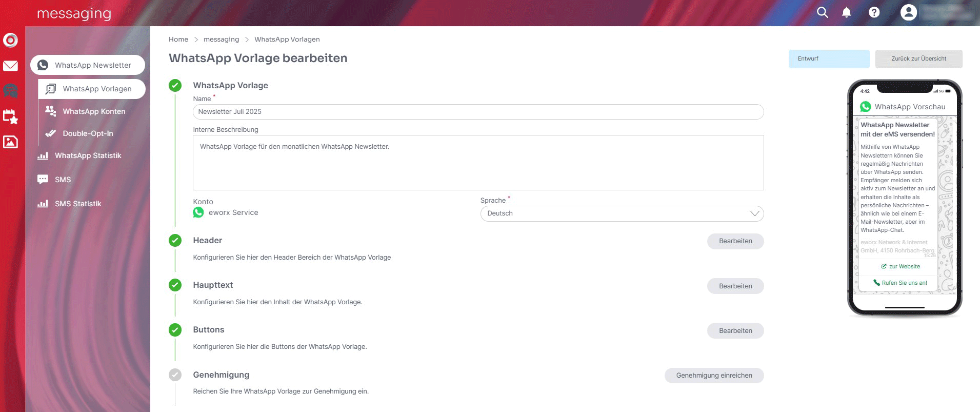Open user profile avatar
This screenshot has width=980, height=412.
(909, 12)
